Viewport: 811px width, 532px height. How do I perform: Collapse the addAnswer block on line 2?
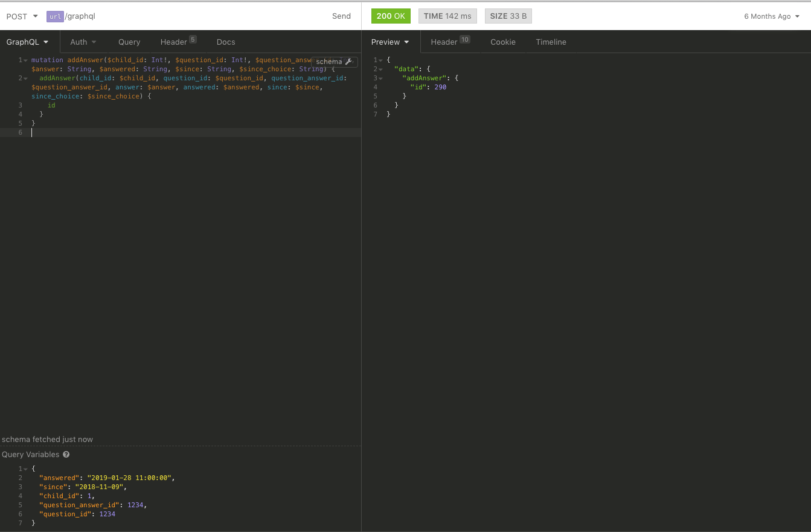[25, 79]
